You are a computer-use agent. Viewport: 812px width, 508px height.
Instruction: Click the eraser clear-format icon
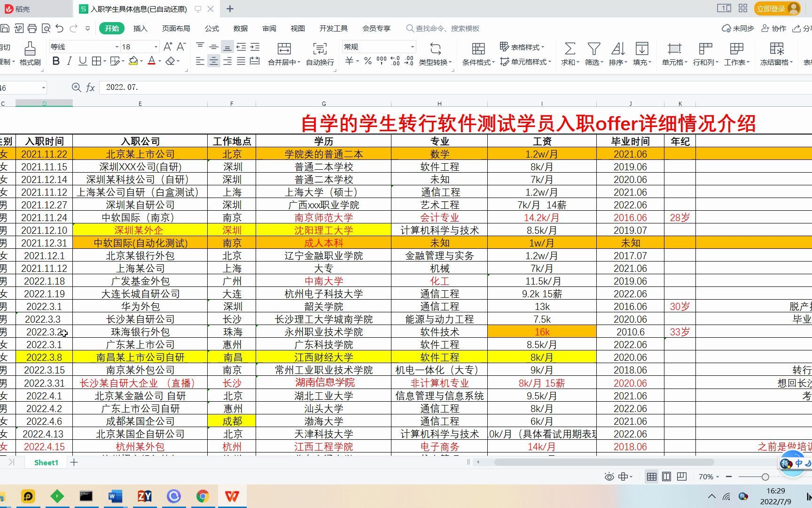pyautogui.click(x=170, y=61)
